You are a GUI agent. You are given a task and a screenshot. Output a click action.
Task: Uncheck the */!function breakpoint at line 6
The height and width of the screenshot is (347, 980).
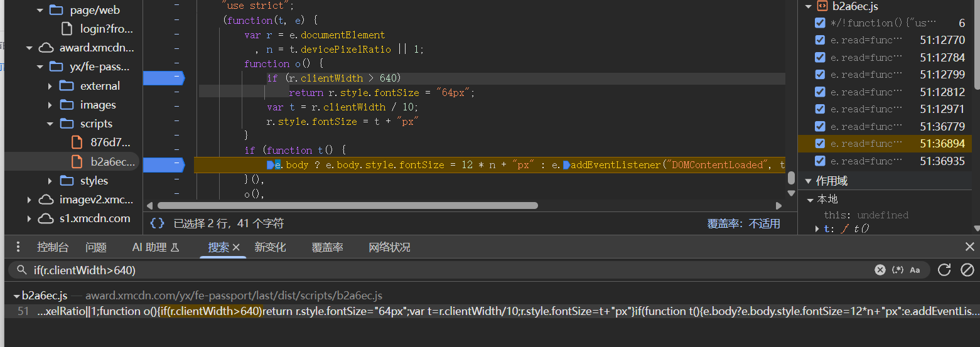820,23
